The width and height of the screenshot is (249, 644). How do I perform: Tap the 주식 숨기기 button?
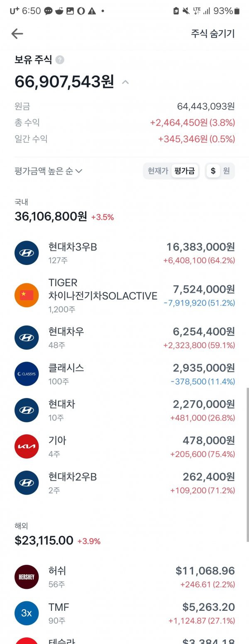213,34
